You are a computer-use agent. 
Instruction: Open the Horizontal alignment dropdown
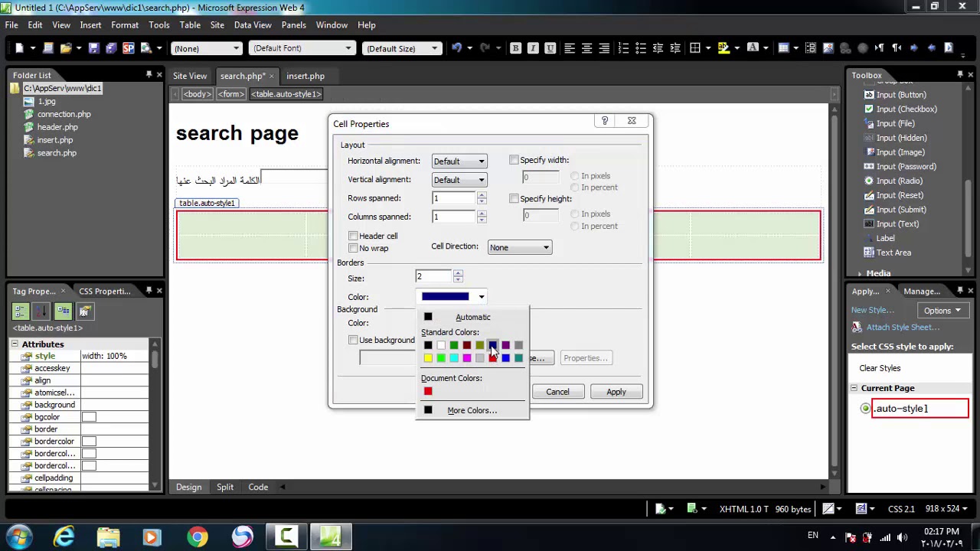coord(459,161)
